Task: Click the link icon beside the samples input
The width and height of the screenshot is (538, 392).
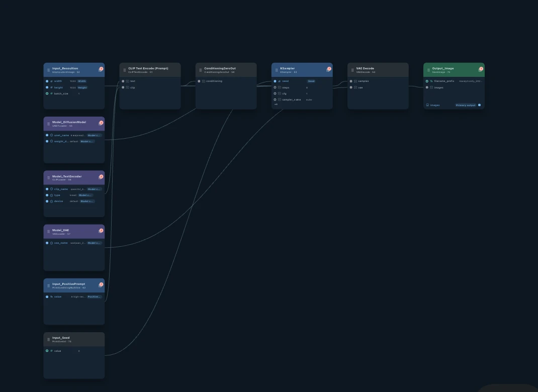Action: [x=355, y=81]
